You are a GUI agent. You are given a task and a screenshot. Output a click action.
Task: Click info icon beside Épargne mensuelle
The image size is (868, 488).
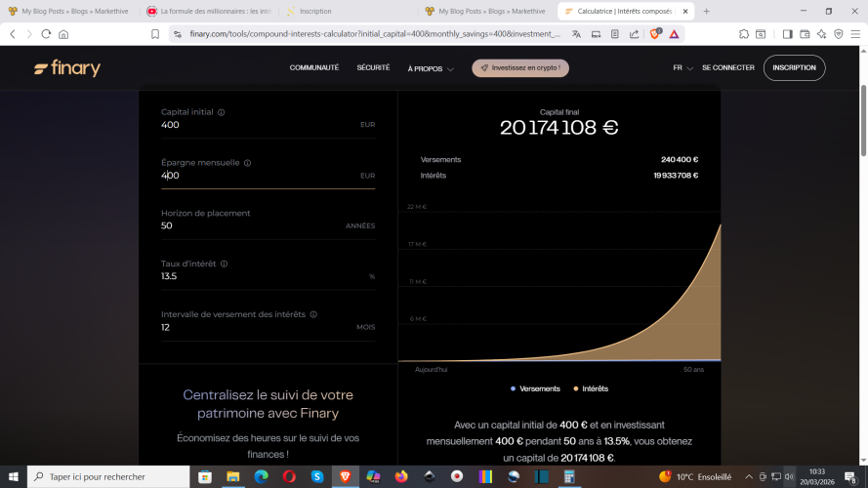(x=247, y=163)
